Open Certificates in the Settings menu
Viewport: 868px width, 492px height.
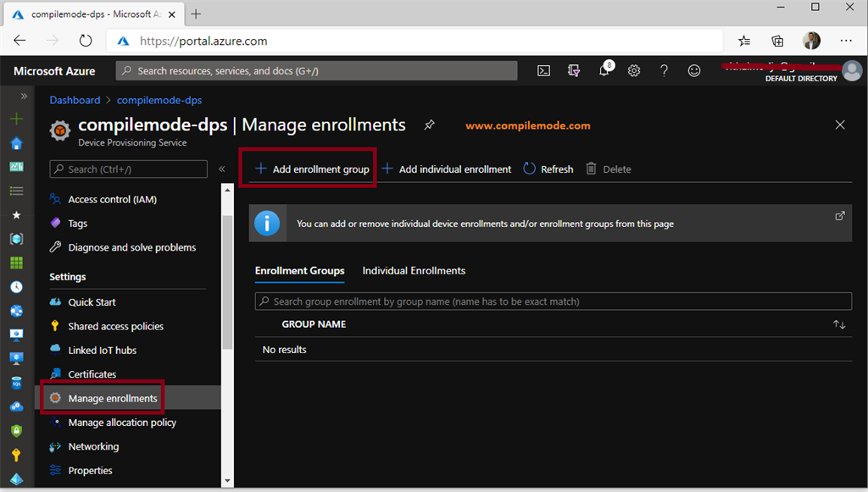91,373
